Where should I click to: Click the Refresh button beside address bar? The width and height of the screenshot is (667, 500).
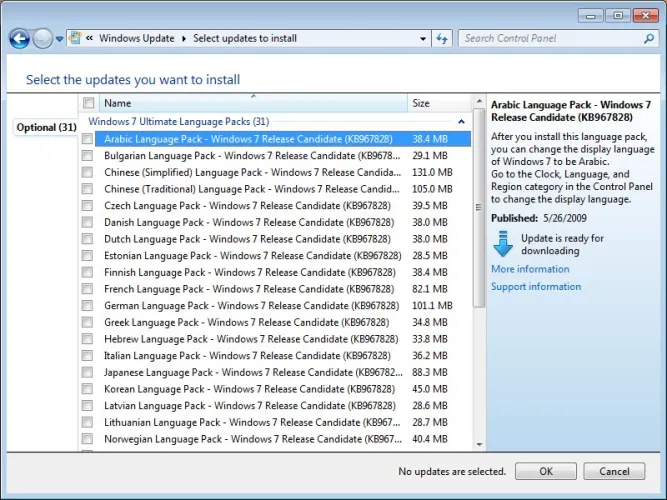point(442,39)
